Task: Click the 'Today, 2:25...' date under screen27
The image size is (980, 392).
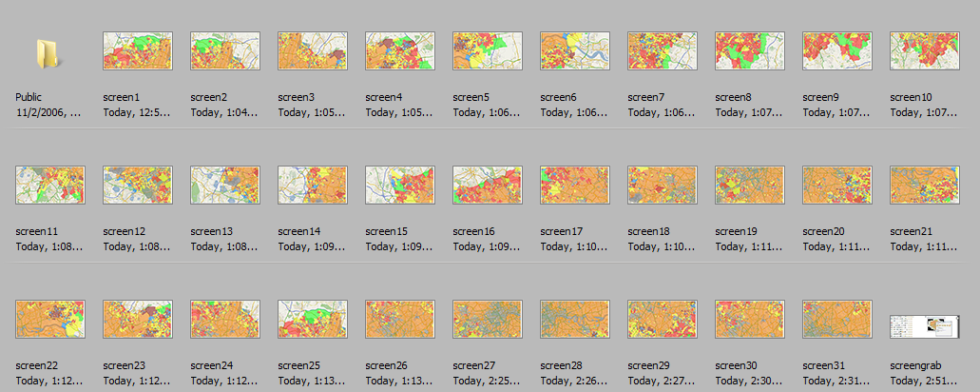Action: 487,381
